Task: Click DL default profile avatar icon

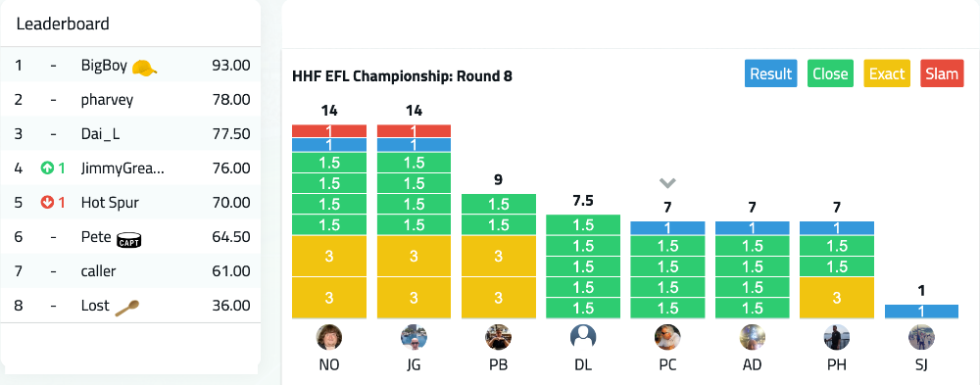Action: (x=583, y=338)
